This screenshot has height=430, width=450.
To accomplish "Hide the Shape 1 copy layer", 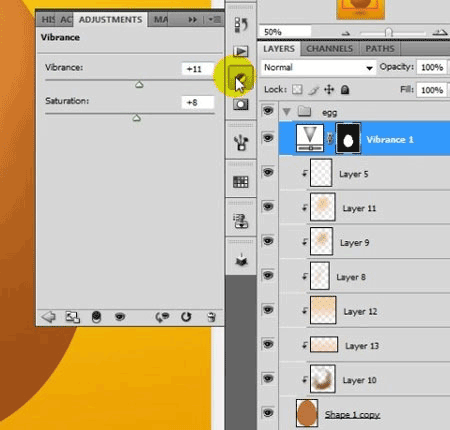I will (268, 413).
